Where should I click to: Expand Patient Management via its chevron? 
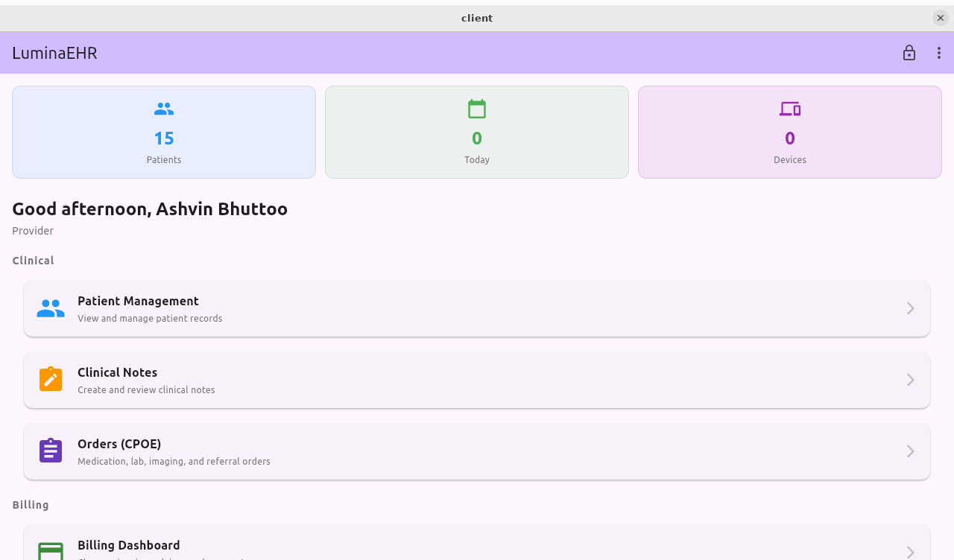tap(909, 308)
